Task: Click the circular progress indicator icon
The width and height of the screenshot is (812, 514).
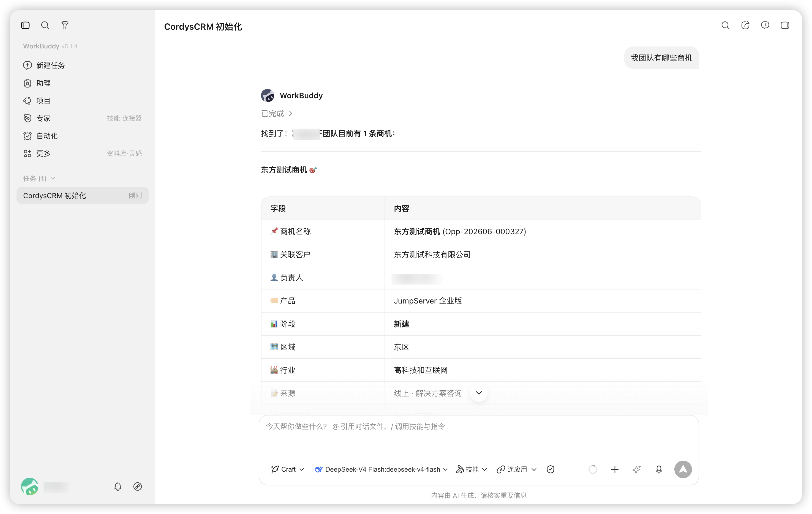Action: point(593,469)
